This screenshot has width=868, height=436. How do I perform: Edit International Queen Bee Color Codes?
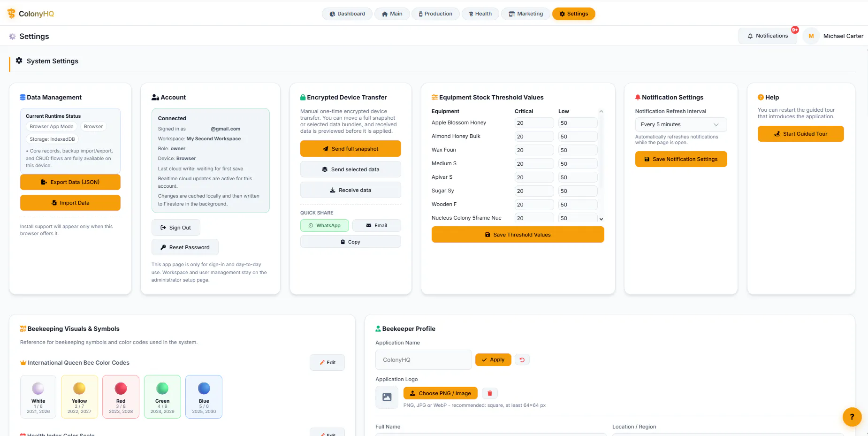point(327,363)
